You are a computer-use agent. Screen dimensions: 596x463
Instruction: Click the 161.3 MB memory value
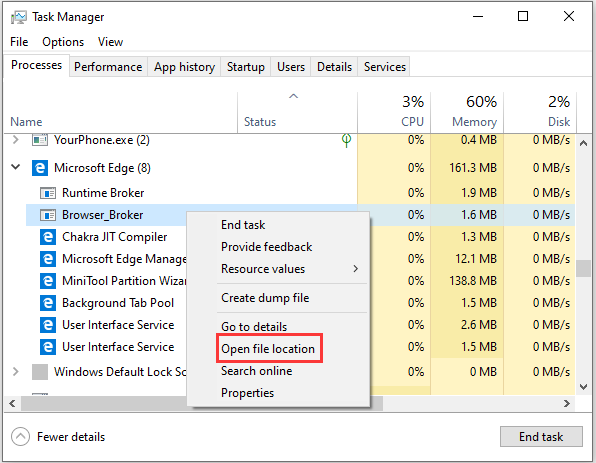point(473,168)
